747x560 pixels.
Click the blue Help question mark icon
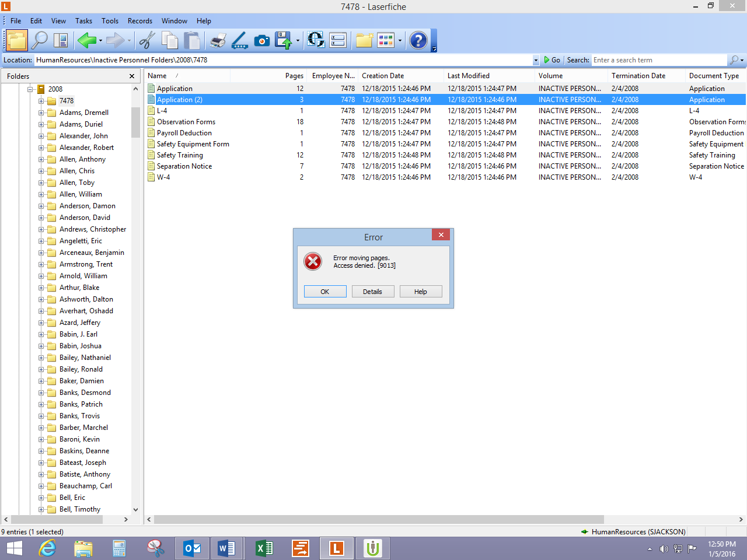tap(418, 40)
